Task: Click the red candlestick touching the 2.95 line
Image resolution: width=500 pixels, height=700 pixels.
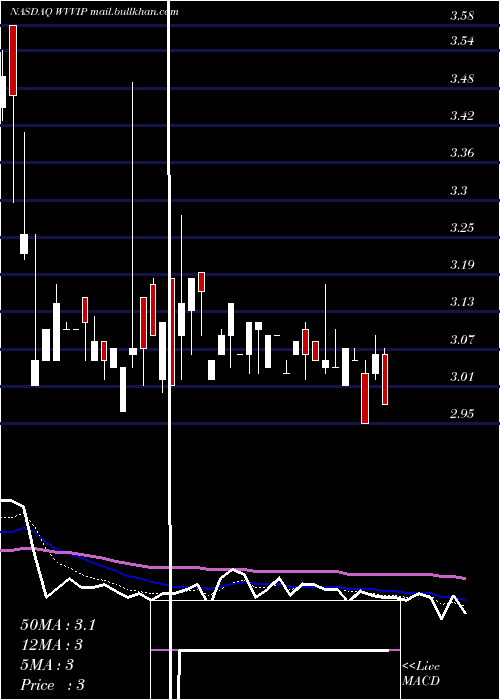Action: pyautogui.click(x=365, y=398)
